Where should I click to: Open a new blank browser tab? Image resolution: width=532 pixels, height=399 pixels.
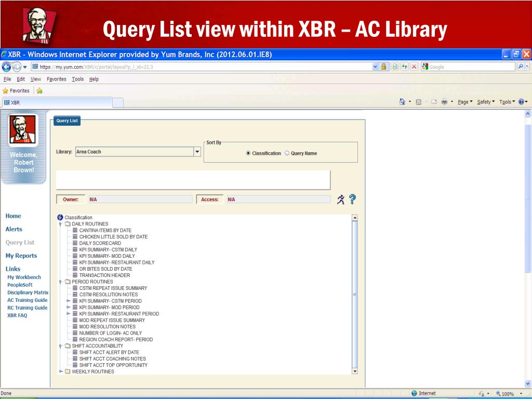coord(118,103)
